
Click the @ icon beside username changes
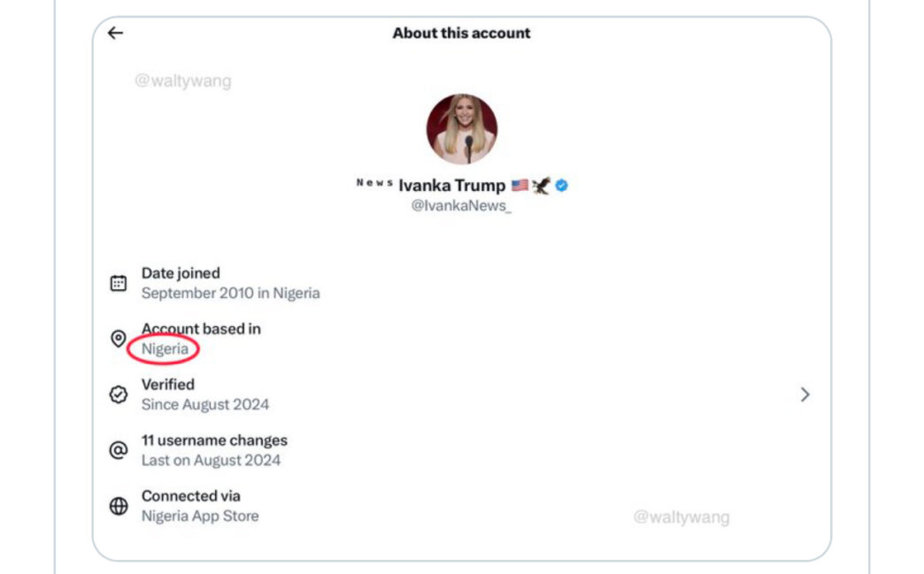(118, 450)
